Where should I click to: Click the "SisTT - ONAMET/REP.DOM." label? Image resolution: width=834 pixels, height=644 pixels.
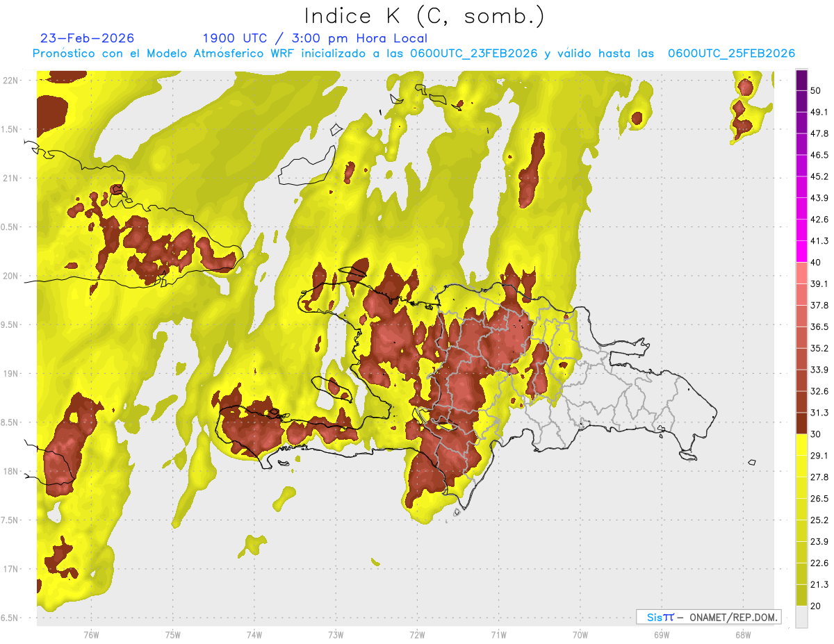tap(709, 617)
